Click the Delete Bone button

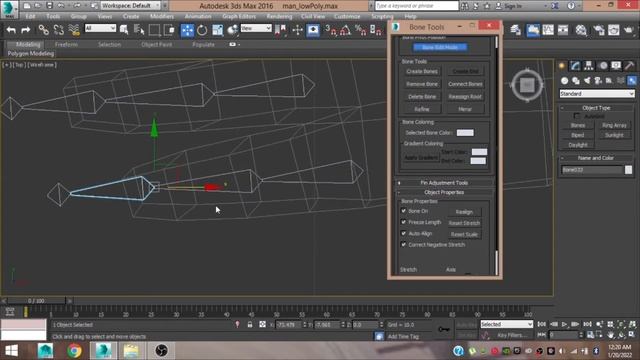[422, 97]
